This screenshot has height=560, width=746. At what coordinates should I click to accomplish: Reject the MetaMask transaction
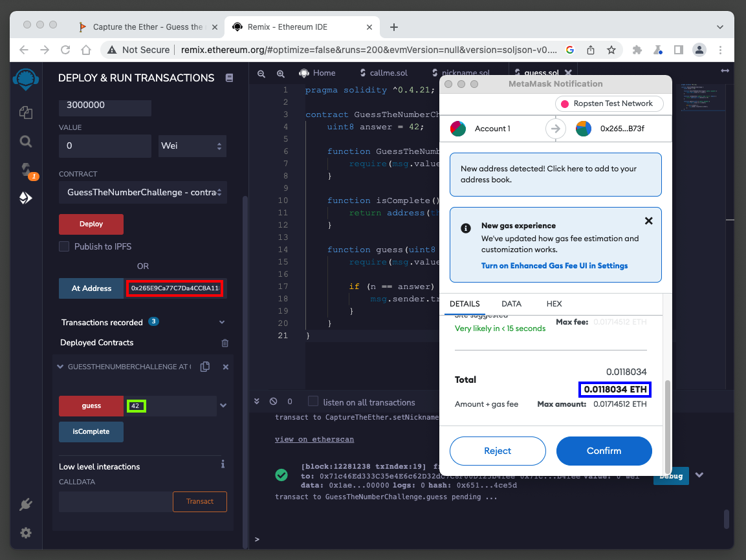[x=498, y=451]
